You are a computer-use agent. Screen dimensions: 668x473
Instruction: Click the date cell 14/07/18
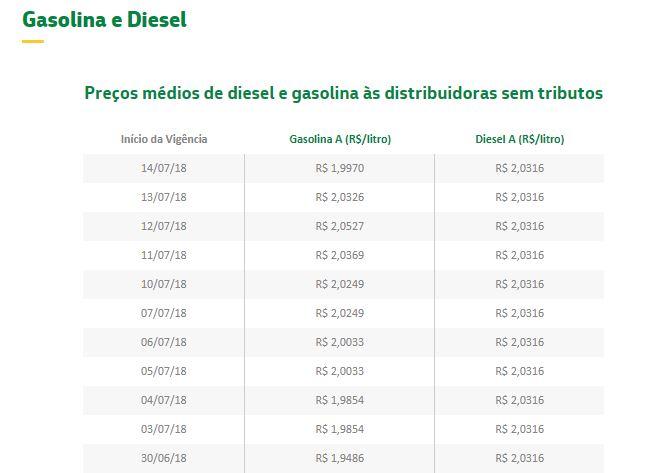point(164,168)
